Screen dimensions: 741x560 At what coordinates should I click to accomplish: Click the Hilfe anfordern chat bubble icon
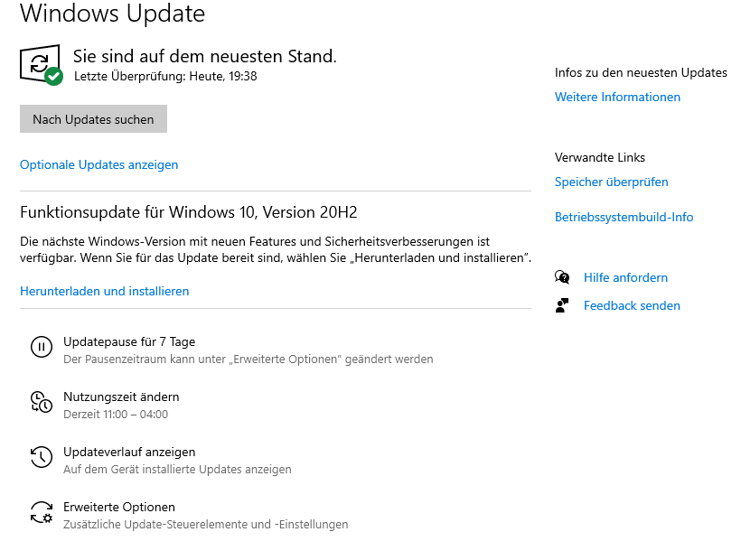(x=562, y=277)
